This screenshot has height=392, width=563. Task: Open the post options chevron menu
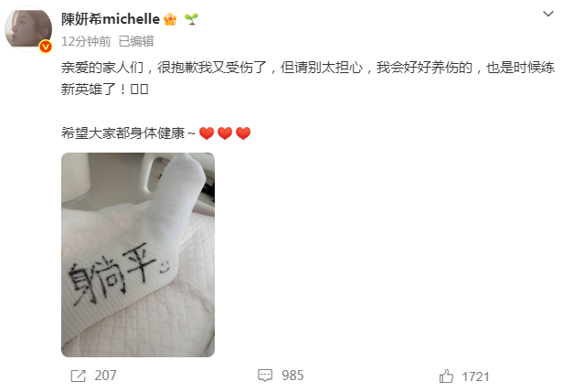click(x=548, y=14)
